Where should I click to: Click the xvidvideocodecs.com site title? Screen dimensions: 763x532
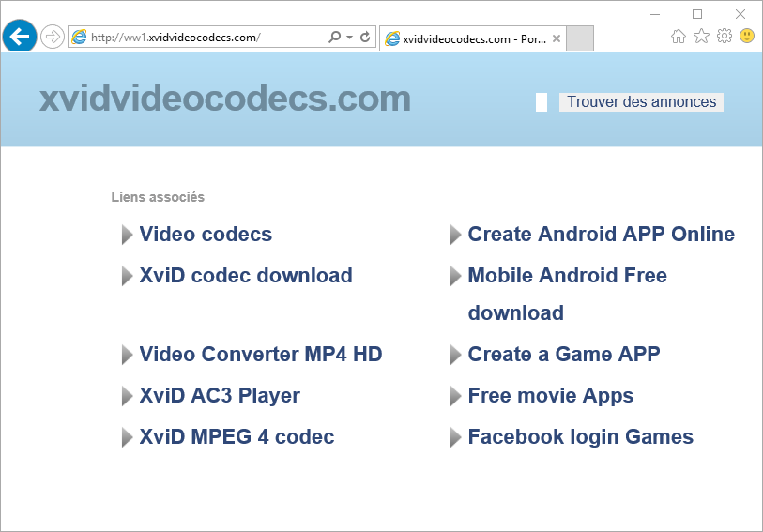click(225, 99)
